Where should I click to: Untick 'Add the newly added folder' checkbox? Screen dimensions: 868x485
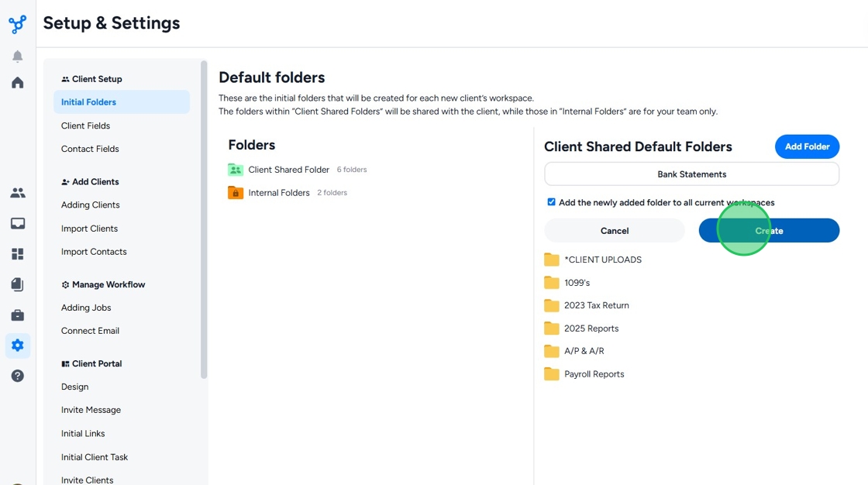coord(551,202)
